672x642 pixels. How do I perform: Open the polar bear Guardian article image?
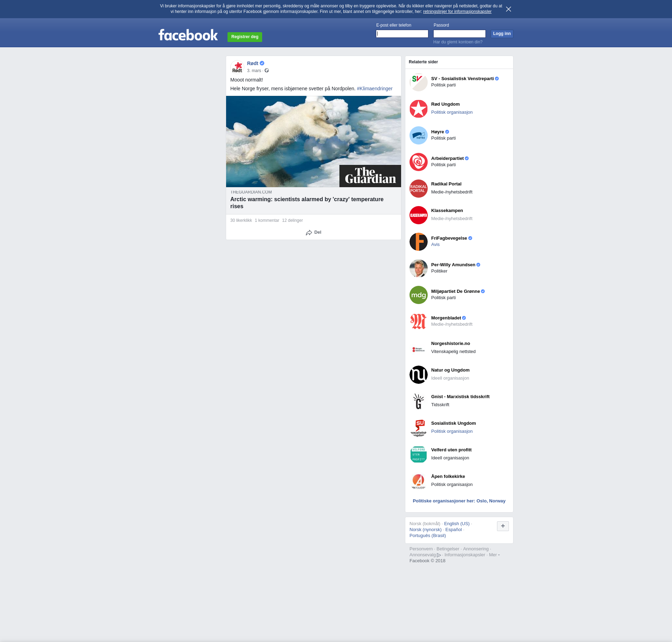pyautogui.click(x=313, y=141)
